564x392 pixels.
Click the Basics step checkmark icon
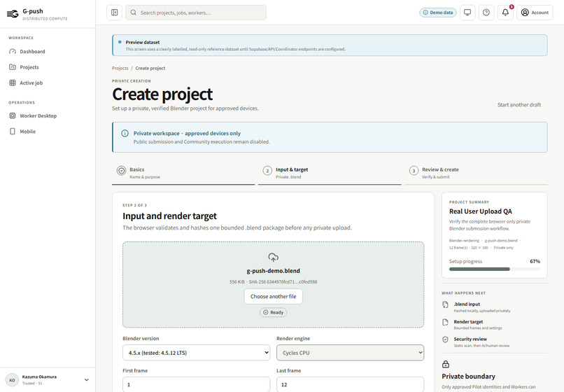(x=122, y=171)
